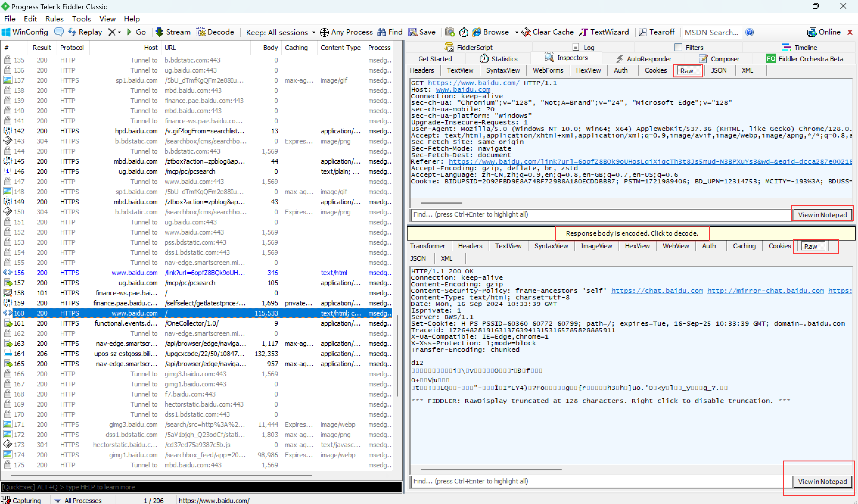Open the Filters tab
858x504 pixels.
(x=689, y=47)
